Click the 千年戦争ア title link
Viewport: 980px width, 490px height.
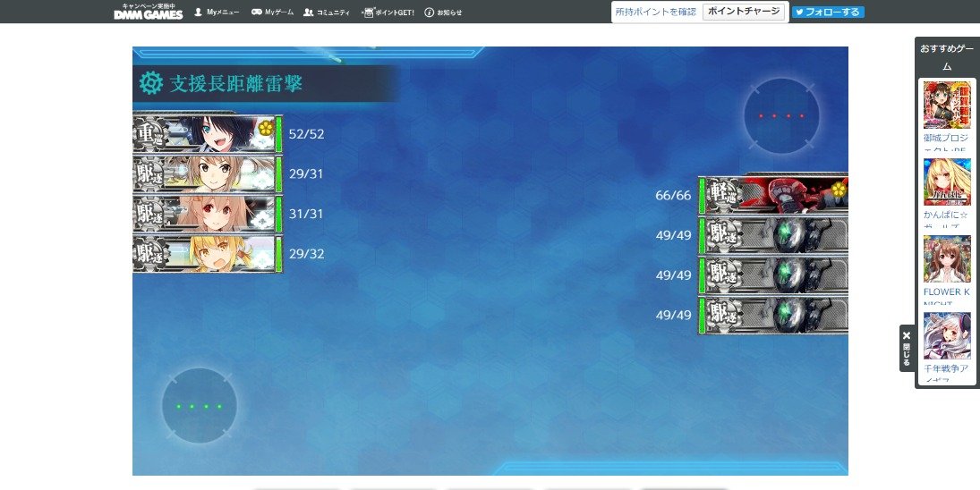[x=946, y=373]
